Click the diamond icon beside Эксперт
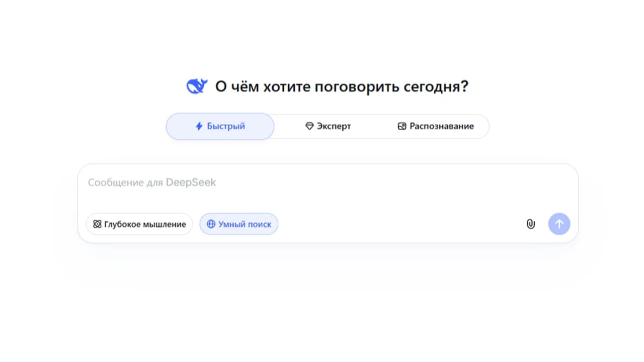 pos(309,126)
